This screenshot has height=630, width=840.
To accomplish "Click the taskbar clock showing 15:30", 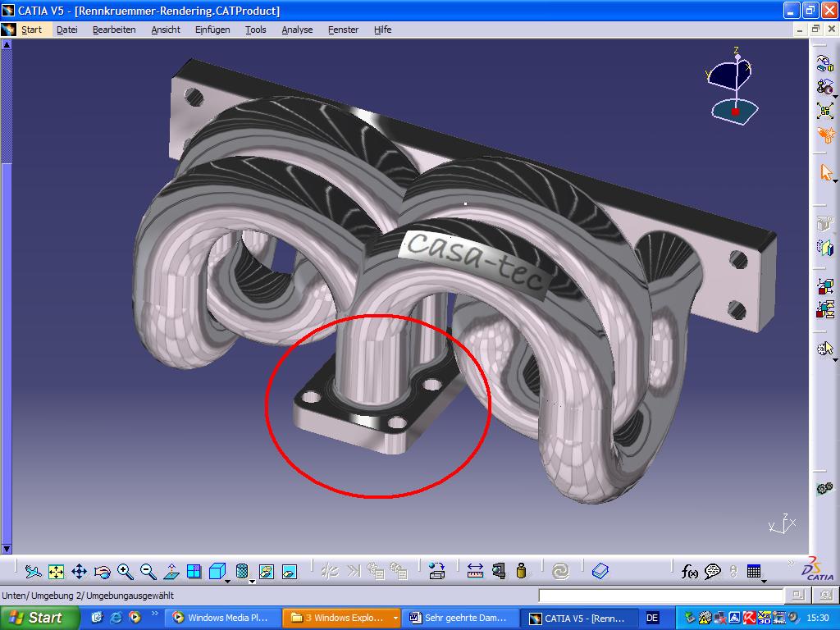I will pyautogui.click(x=818, y=619).
